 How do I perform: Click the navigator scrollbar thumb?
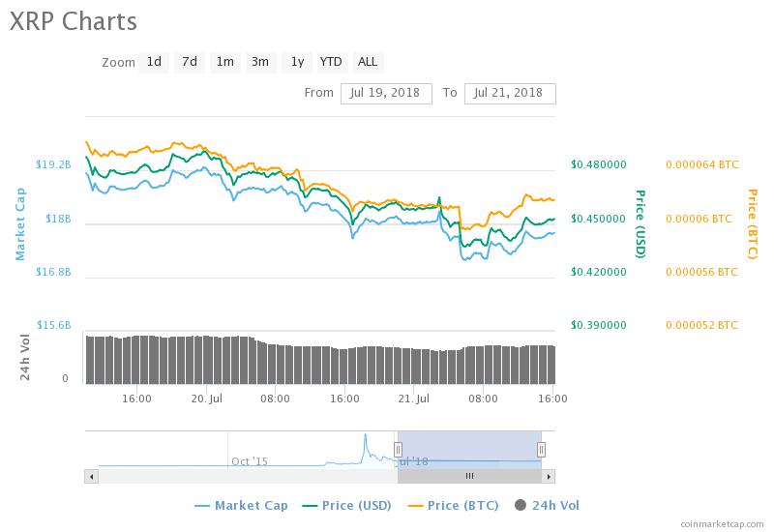coord(469,476)
